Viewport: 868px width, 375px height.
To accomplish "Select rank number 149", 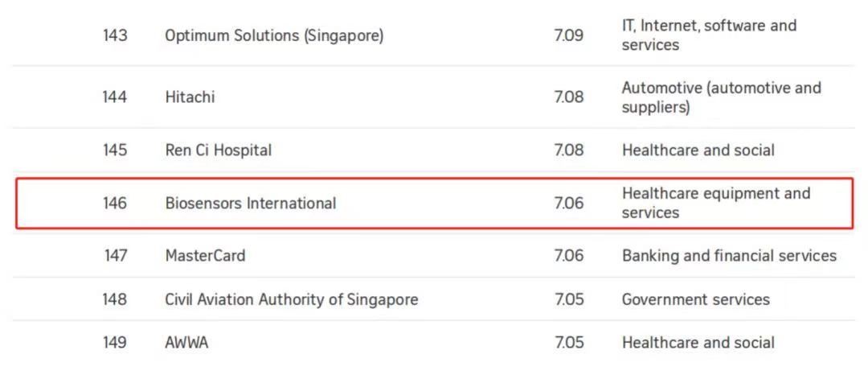I will point(115,343).
